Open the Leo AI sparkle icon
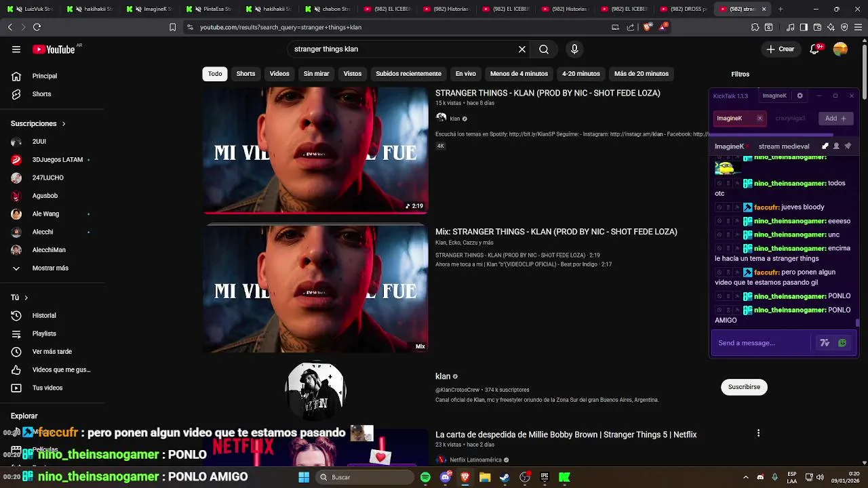Image resolution: width=868 pixels, height=488 pixels. pyautogui.click(x=831, y=27)
